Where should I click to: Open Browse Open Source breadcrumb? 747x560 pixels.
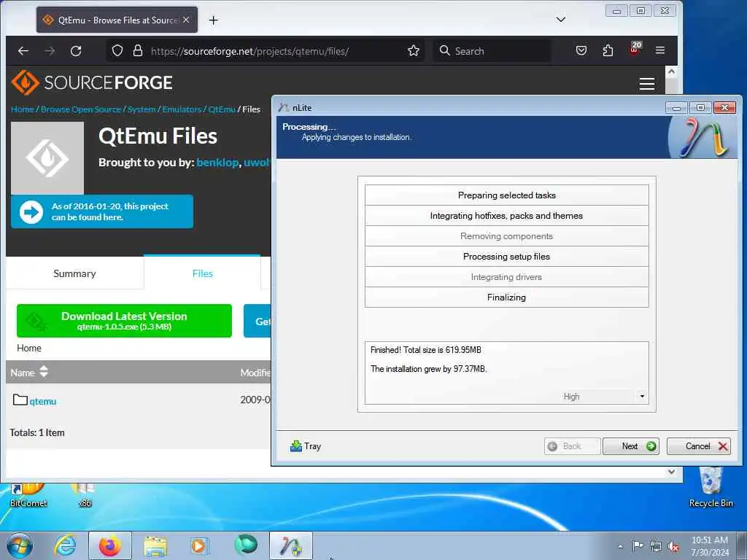tap(81, 109)
